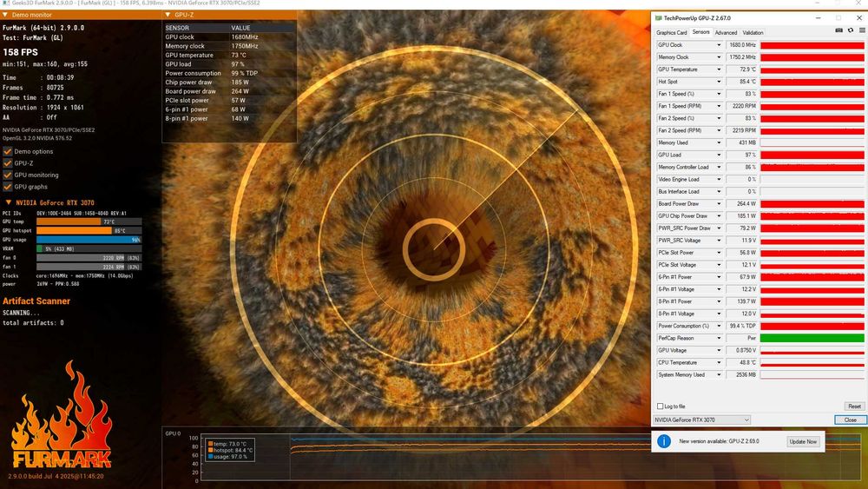Viewport: 868px width, 489px height.
Task: Open the Power Consumption (%) dropdown
Action: (x=719, y=326)
